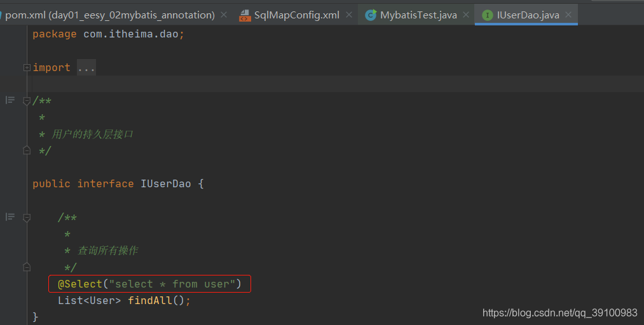Click the closing brace of IUserDao
Image resolution: width=644 pixels, height=325 pixels.
point(36,317)
